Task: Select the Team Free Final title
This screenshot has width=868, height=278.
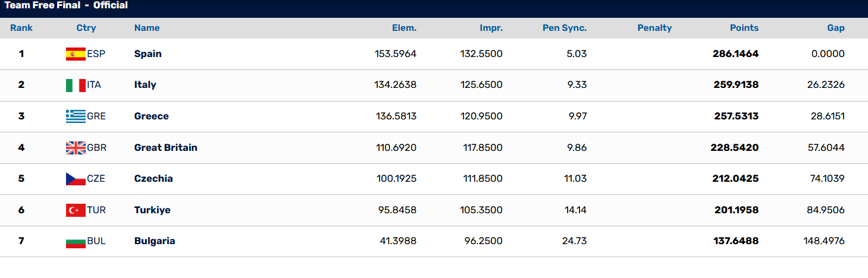Action: click(66, 5)
